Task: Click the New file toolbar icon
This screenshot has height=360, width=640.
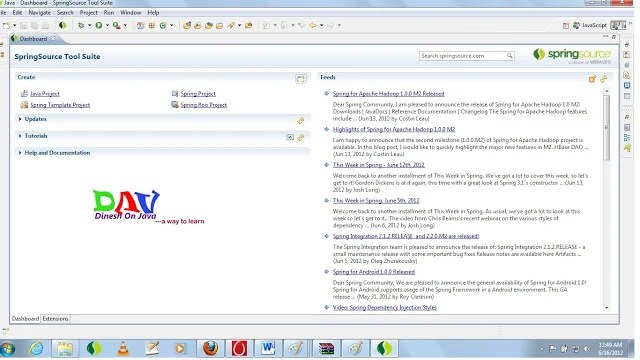Action: pos(6,25)
